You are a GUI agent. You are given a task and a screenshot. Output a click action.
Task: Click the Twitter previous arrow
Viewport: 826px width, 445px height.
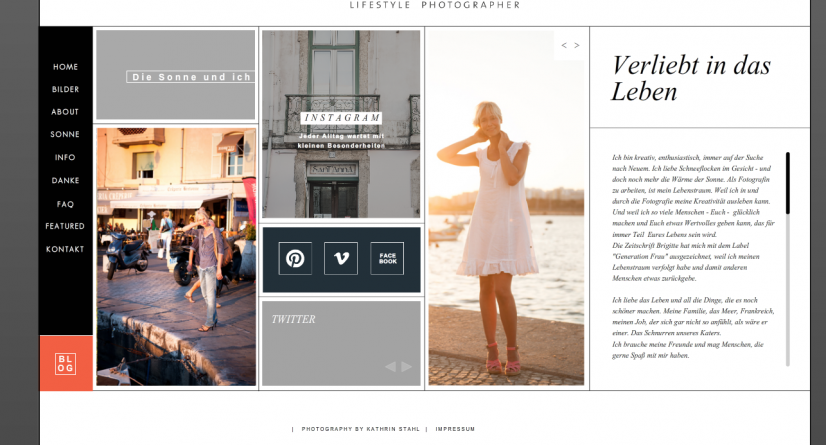[390, 367]
